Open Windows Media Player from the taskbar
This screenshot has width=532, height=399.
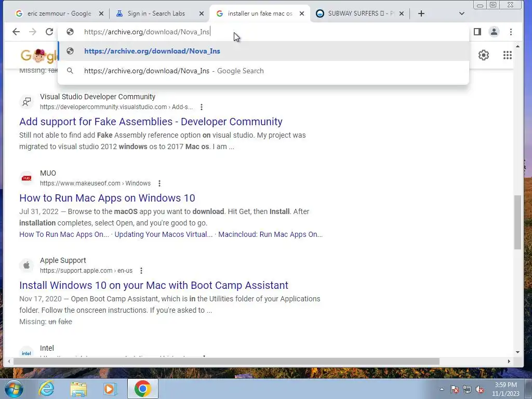110,389
